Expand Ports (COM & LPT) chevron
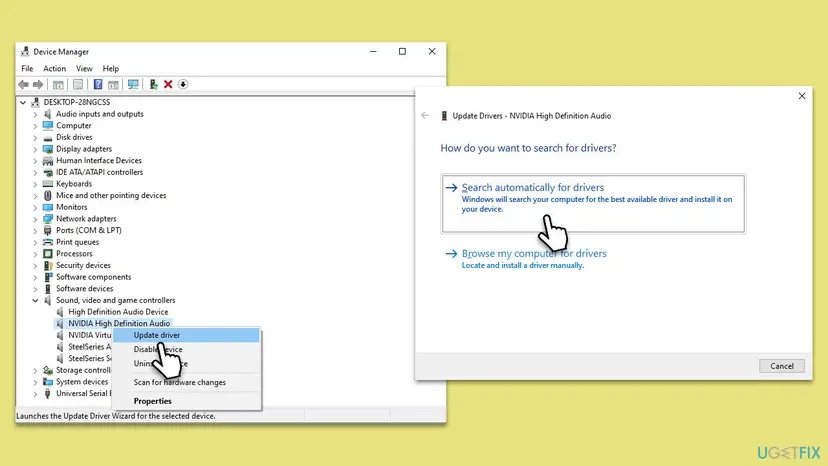828x466 pixels. click(x=35, y=230)
